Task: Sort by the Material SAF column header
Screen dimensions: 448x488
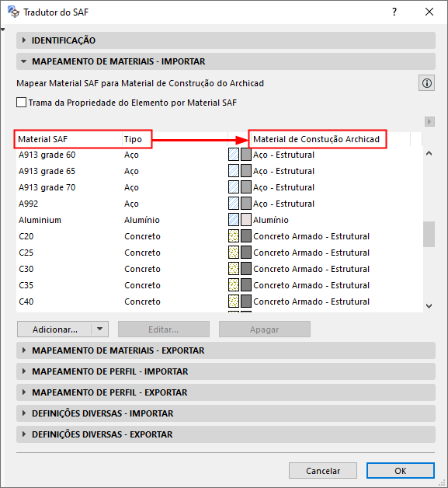Action: pyautogui.click(x=68, y=139)
